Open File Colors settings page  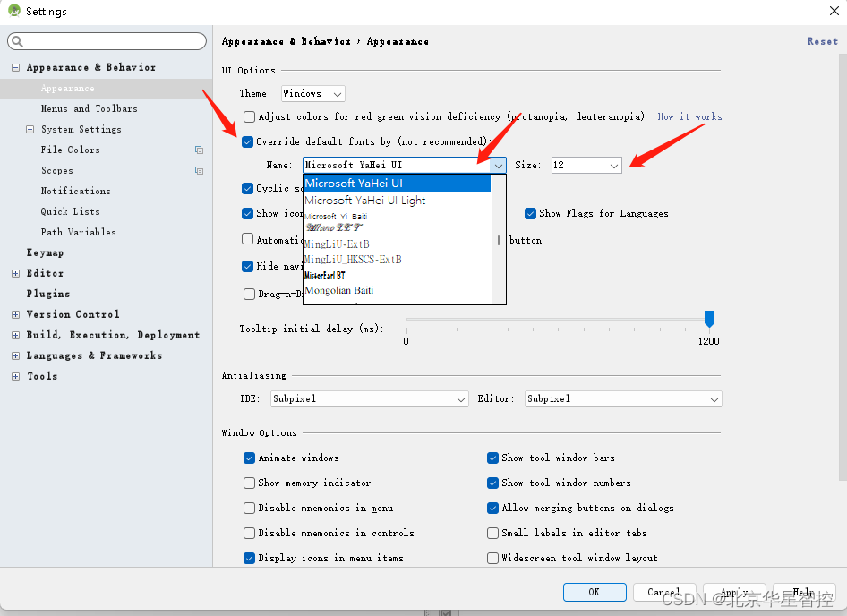tap(70, 150)
